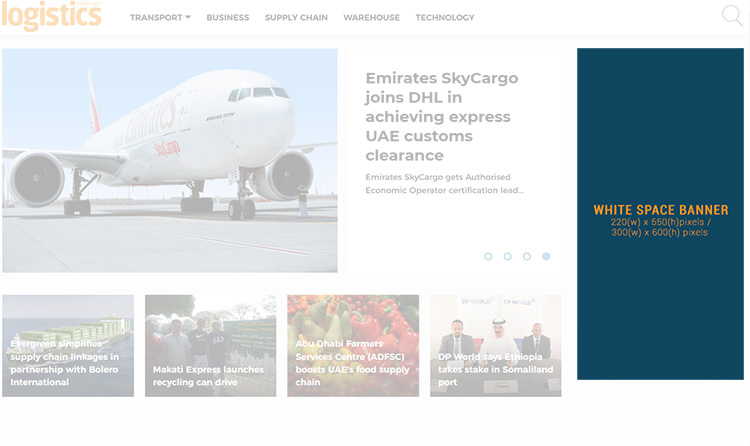This screenshot has height=446, width=750.
Task: Open Makati Express recycling article thumbnail
Action: point(210,346)
